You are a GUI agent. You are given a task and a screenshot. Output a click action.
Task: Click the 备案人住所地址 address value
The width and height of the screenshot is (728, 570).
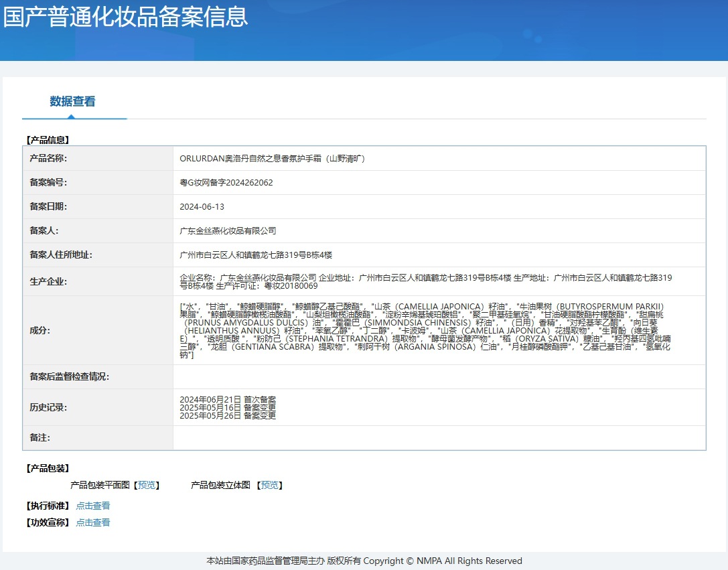256,255
